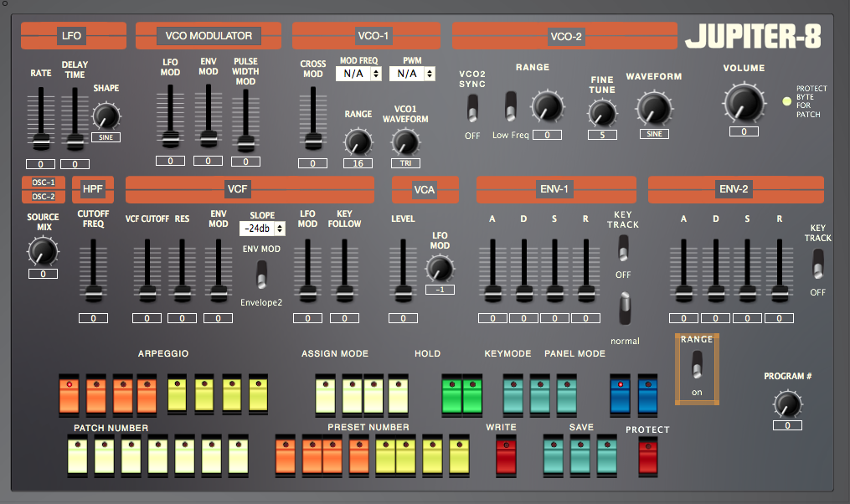Screen dimensions: 850x504
Task: Toggle the VCO-2 Low Freq range switch
Action: coord(511,105)
